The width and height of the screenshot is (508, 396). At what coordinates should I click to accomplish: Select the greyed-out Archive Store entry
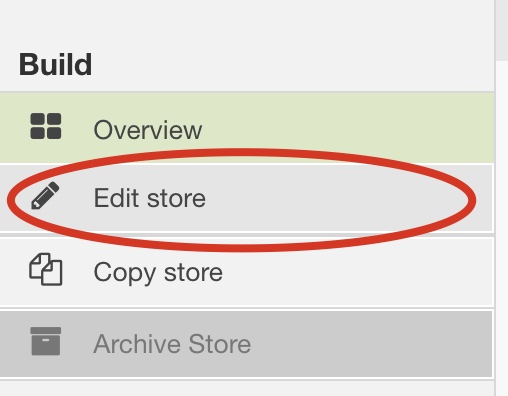247,344
